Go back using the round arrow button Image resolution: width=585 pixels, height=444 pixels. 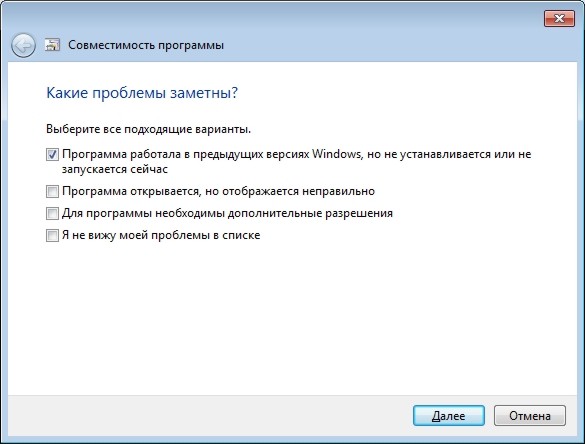tap(23, 46)
